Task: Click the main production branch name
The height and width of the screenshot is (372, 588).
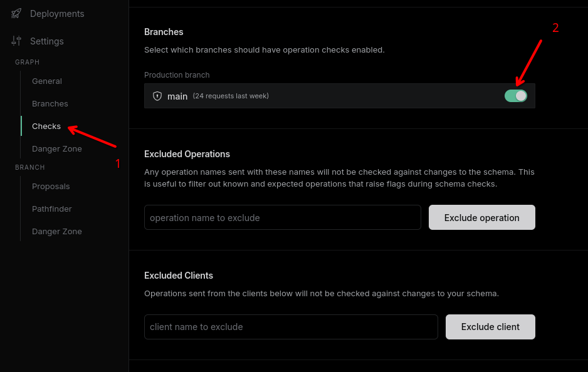Action: (177, 96)
